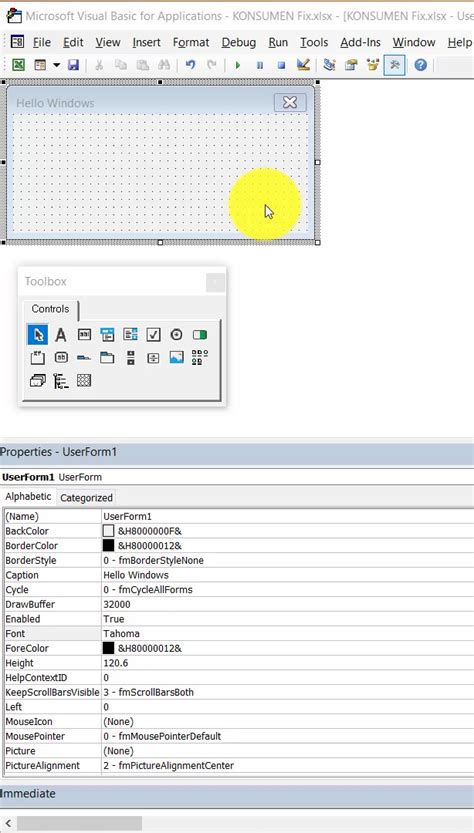This screenshot has height=833, width=474.
Task: Click the Insert UserForm toolbar icon
Action: click(40, 65)
